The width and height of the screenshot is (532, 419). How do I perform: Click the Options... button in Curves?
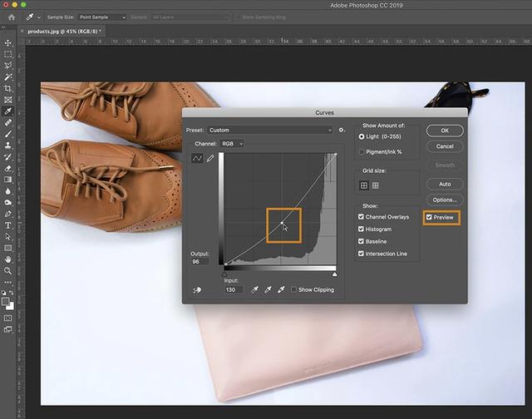[x=445, y=200]
